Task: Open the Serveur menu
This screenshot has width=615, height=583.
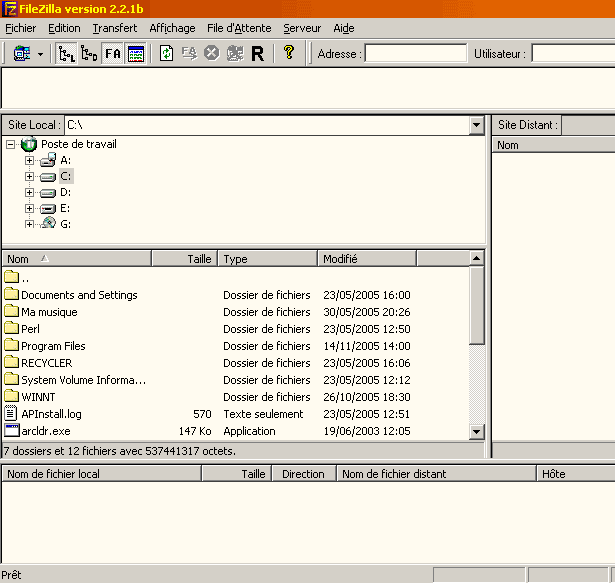Action: [x=302, y=28]
